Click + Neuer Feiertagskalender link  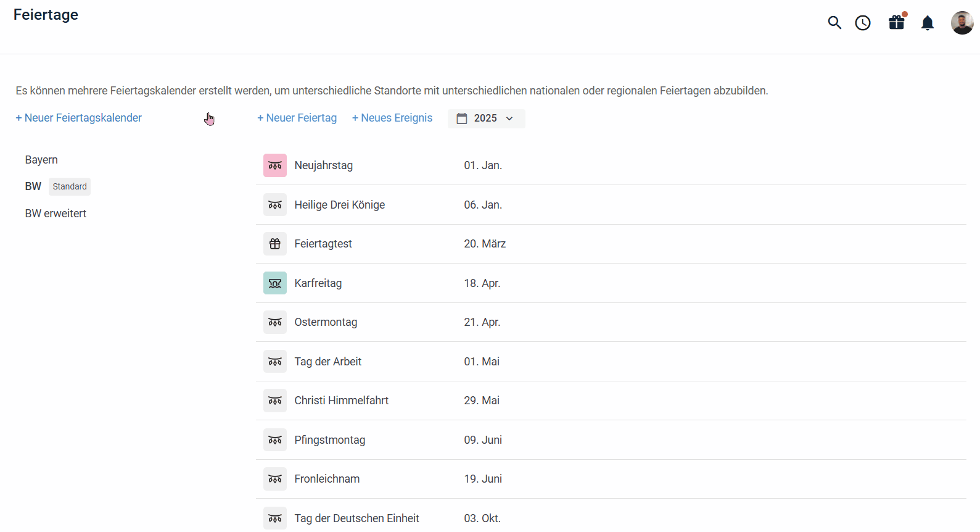pos(79,118)
